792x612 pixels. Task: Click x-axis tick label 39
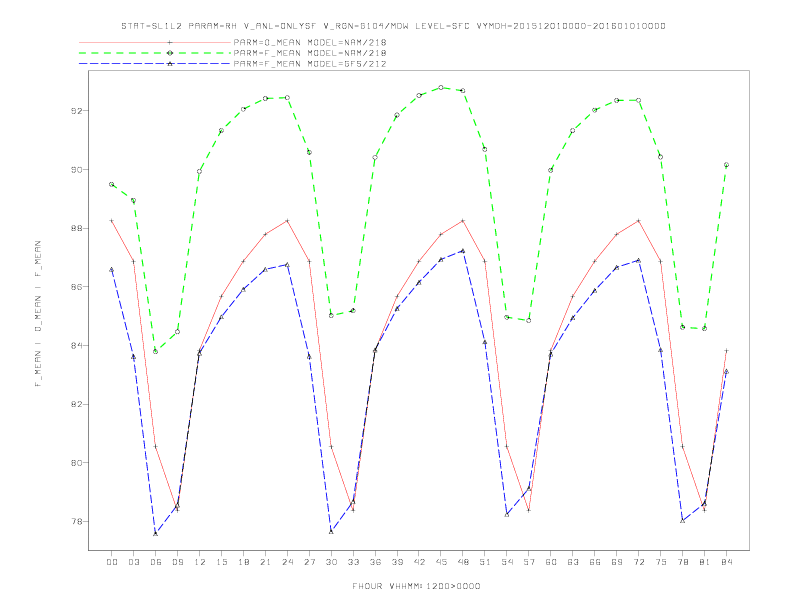[x=397, y=562]
